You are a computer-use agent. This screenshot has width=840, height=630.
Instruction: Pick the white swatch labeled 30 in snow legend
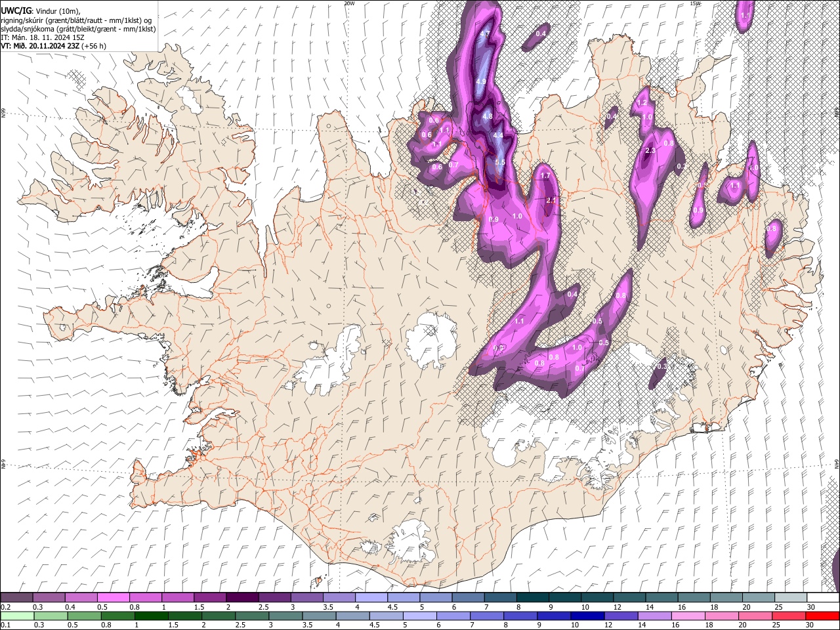[823, 597]
